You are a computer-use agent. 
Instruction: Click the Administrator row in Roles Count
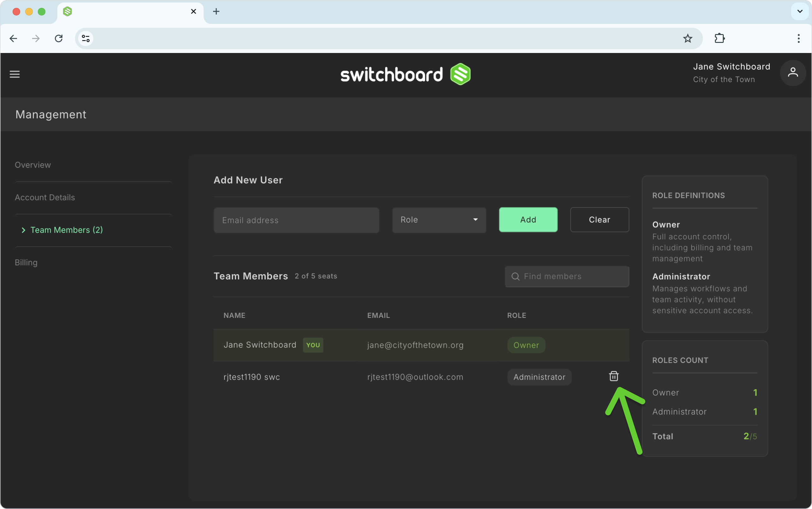(x=705, y=412)
